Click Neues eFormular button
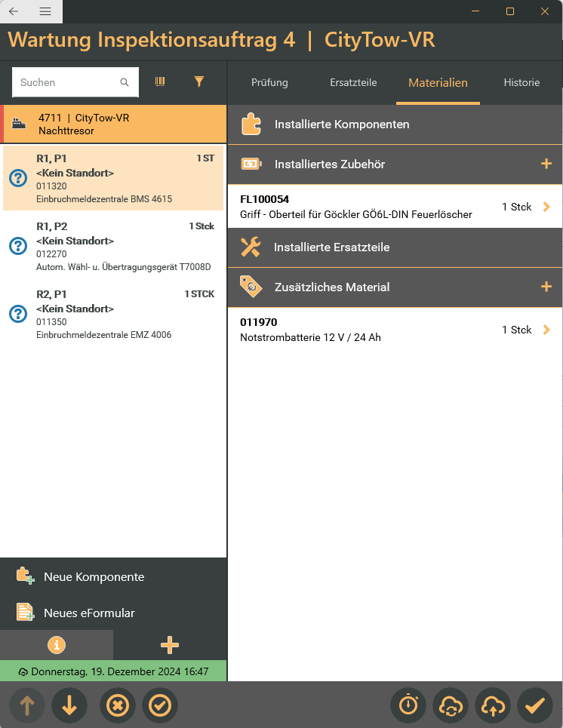The image size is (563, 728). tap(89, 613)
